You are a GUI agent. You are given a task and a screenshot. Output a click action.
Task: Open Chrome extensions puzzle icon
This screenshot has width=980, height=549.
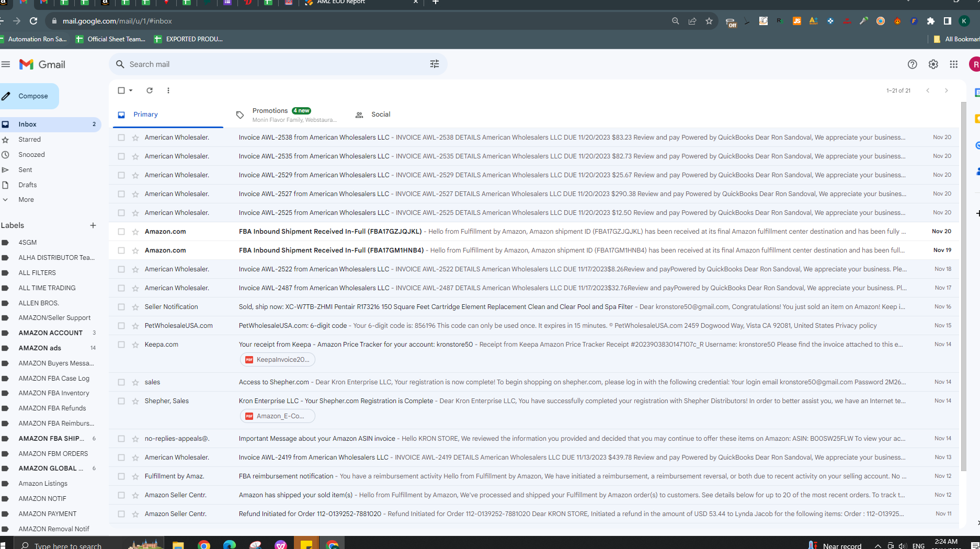pos(931,21)
